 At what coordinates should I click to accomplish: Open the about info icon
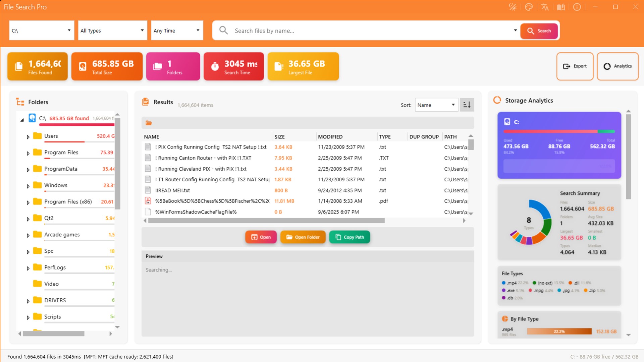[x=577, y=7]
